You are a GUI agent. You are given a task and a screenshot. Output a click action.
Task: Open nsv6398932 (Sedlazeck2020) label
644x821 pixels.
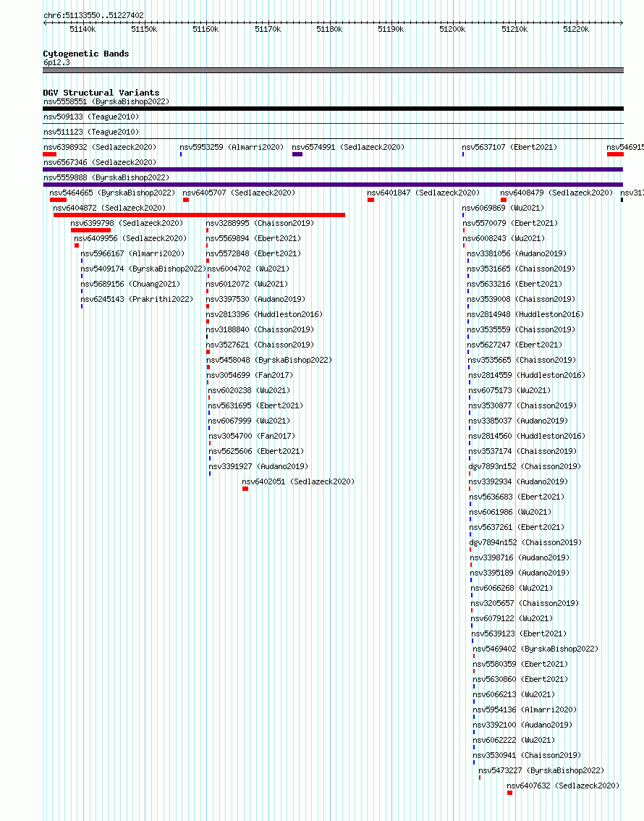click(x=100, y=147)
